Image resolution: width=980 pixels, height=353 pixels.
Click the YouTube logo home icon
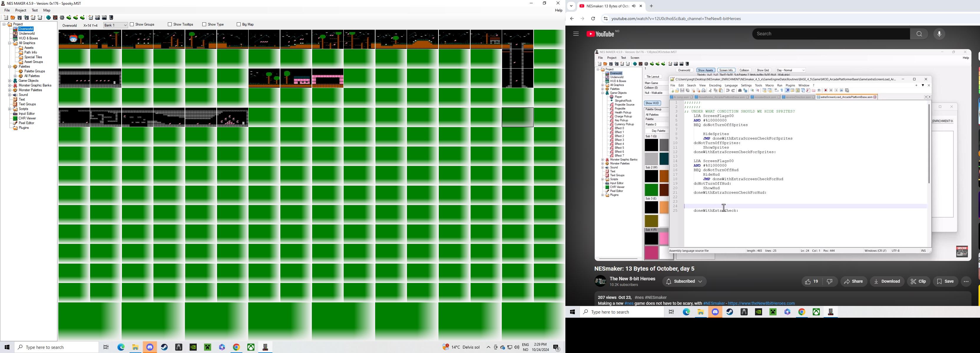click(601, 34)
